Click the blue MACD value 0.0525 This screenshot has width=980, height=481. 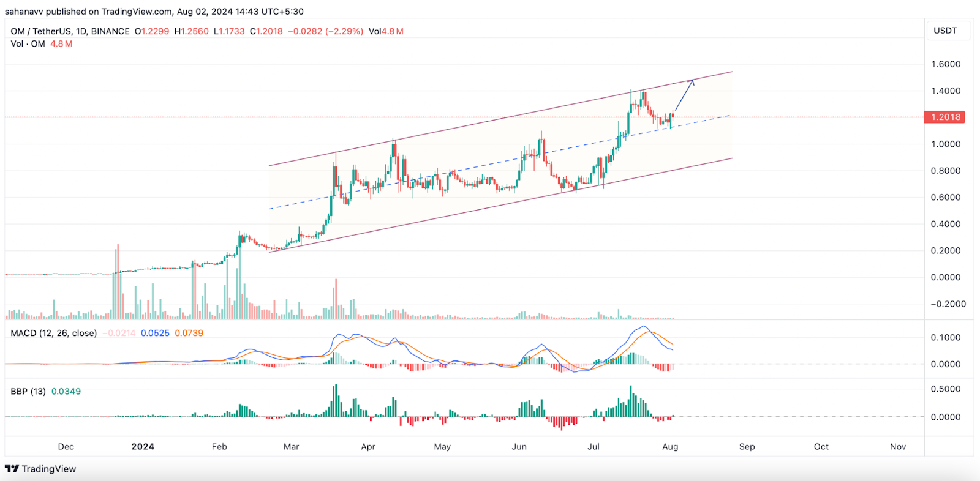155,333
